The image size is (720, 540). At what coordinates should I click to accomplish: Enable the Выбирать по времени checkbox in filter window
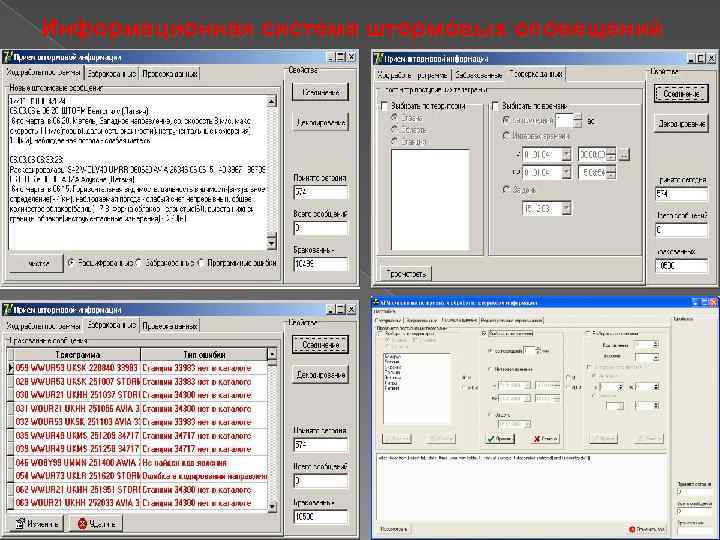click(x=495, y=106)
